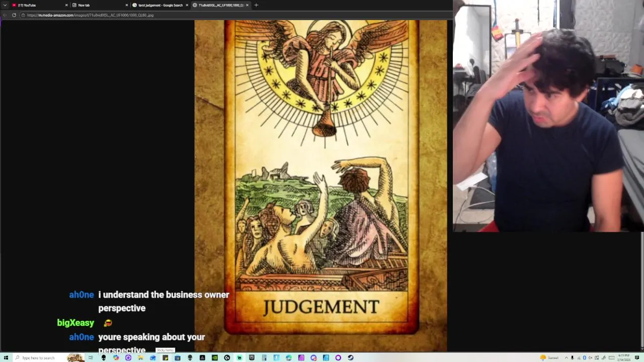The image size is (644, 362).
Task: Open Steam from the taskbar
Action: (351, 357)
